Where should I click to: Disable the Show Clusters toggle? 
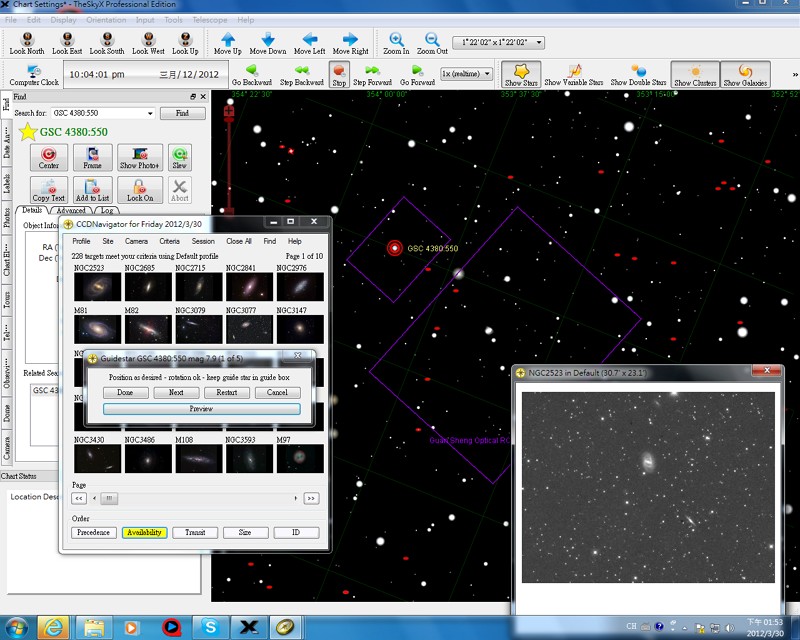pyautogui.click(x=695, y=73)
